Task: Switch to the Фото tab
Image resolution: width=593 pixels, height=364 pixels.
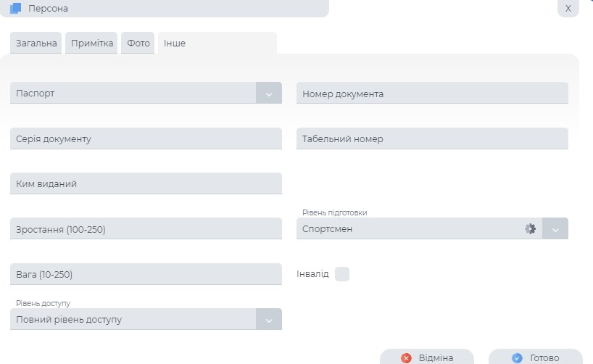Action: [138, 44]
